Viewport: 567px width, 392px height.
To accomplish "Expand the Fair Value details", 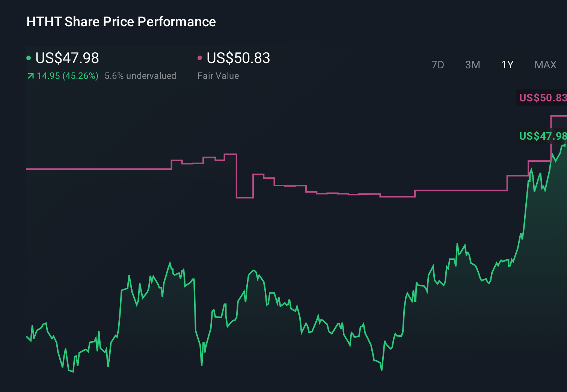I will pyautogui.click(x=218, y=76).
